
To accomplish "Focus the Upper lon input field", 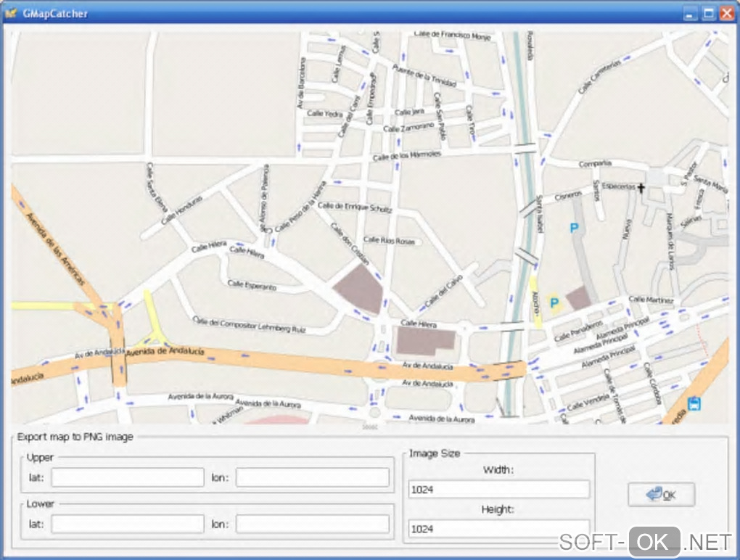I will pos(313,477).
